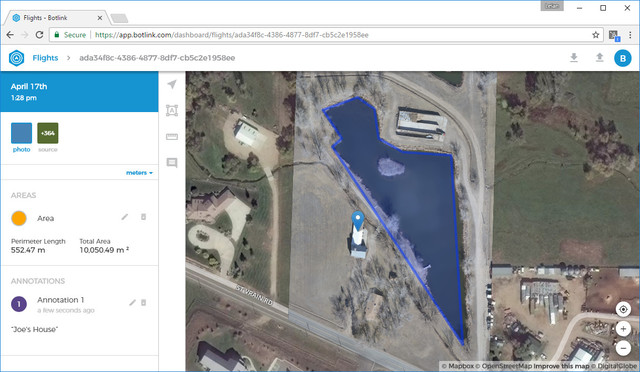Click the Perimeter Length value 552.47 m
This screenshot has height=372, width=640.
28,250
